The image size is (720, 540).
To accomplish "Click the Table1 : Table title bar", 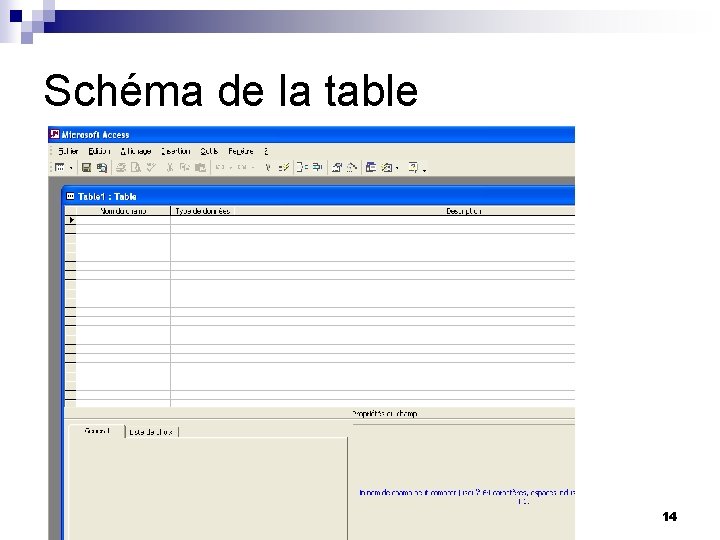I will coord(318,196).
